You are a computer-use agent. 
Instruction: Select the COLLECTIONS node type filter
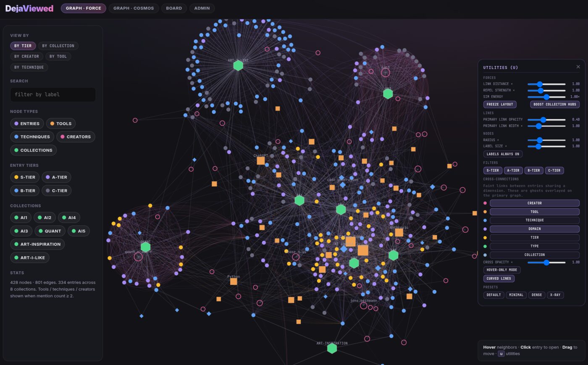(x=33, y=150)
